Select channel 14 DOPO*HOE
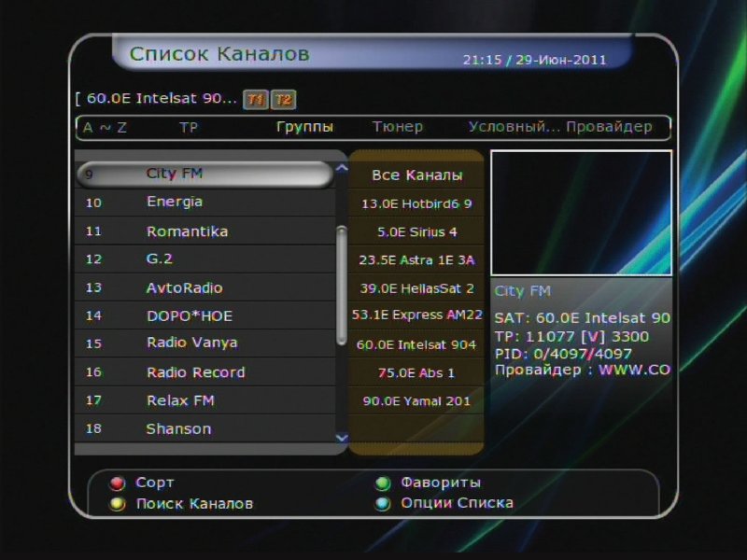 (204, 315)
